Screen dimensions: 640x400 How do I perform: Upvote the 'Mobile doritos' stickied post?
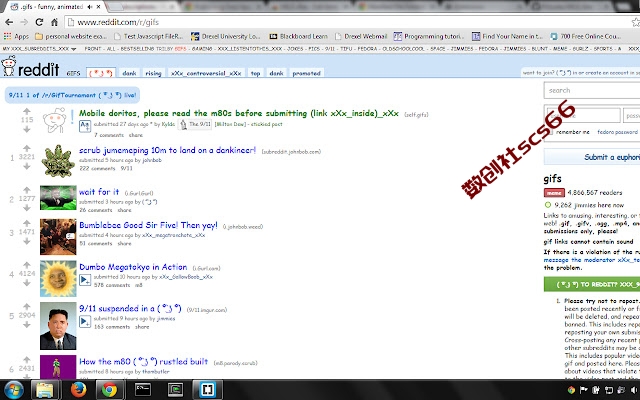pyautogui.click(x=27, y=111)
